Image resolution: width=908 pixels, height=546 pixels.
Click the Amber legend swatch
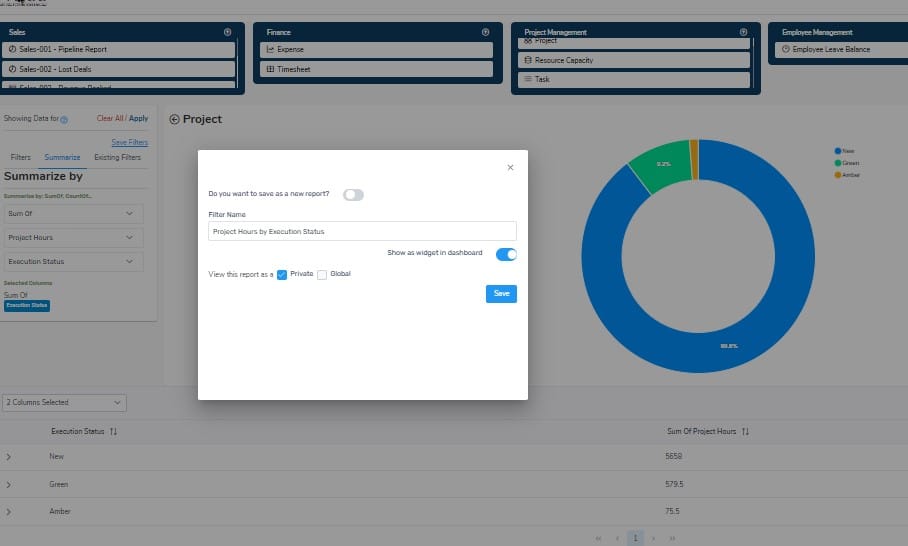(x=837, y=175)
